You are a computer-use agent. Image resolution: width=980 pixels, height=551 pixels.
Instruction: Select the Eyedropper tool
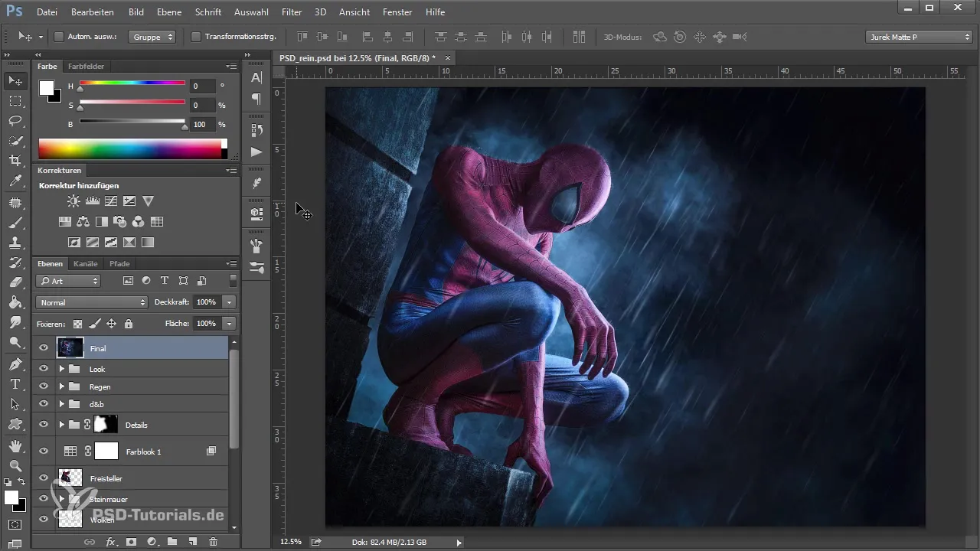tap(15, 181)
